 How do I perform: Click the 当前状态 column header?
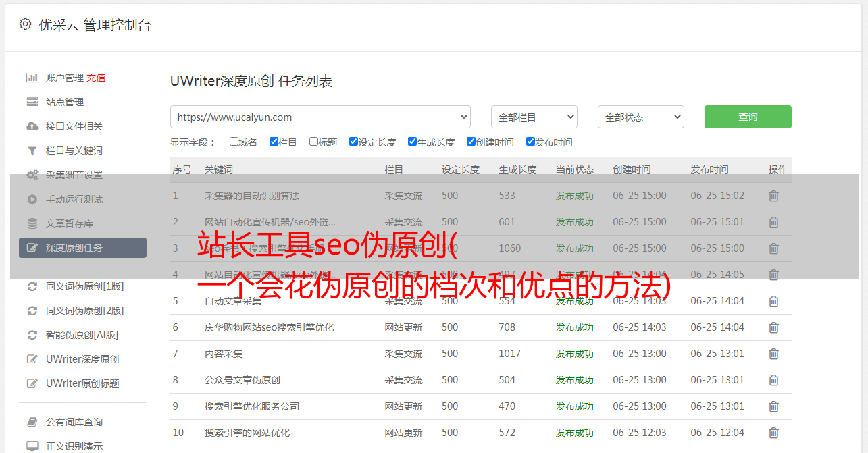575,169
